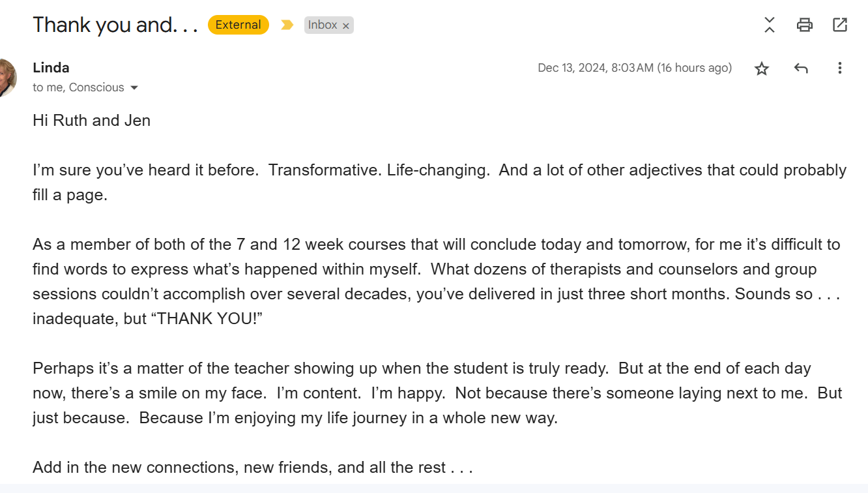The image size is (868, 493).
Task: Click Linda's profile photo
Action: coord(7,77)
